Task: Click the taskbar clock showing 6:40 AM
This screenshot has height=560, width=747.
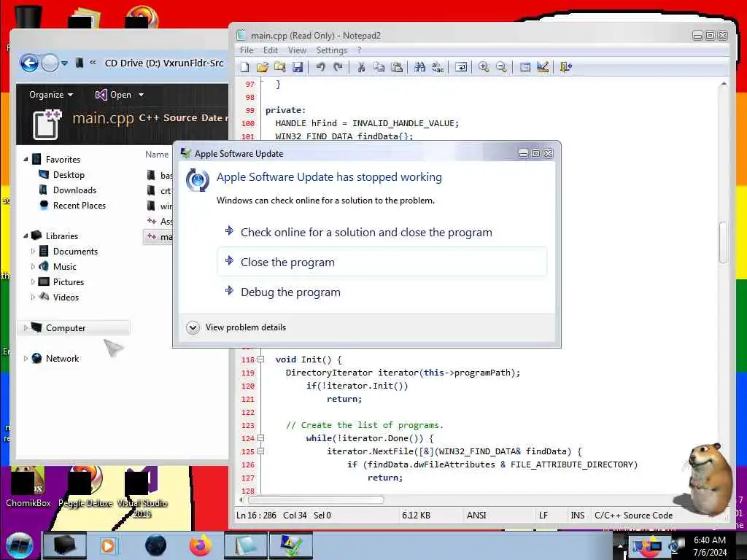Action: (x=710, y=545)
